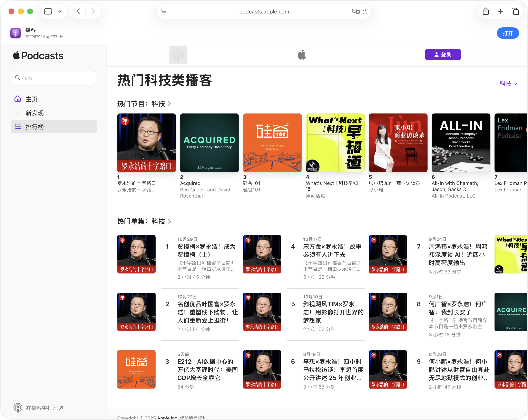Select 排行榜 in the sidebar
Screen dimensions: 528x420
click(35, 127)
